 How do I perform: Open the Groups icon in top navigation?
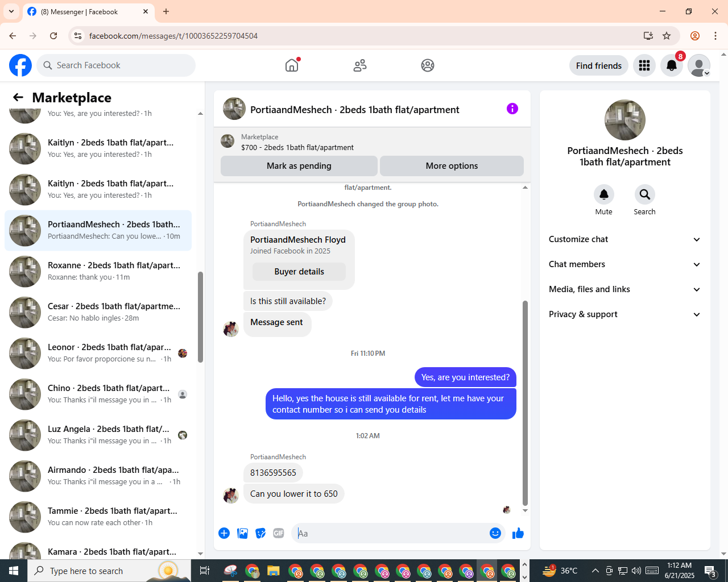(428, 65)
